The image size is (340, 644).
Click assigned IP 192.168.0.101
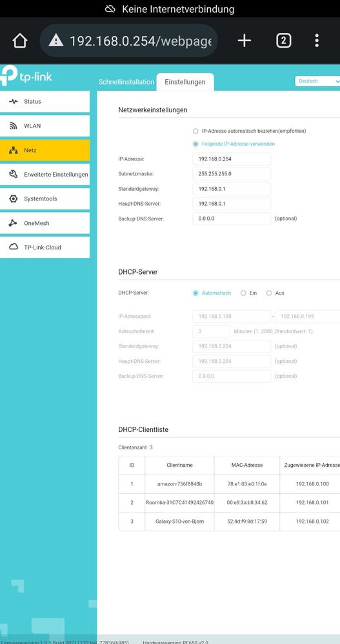point(312,503)
